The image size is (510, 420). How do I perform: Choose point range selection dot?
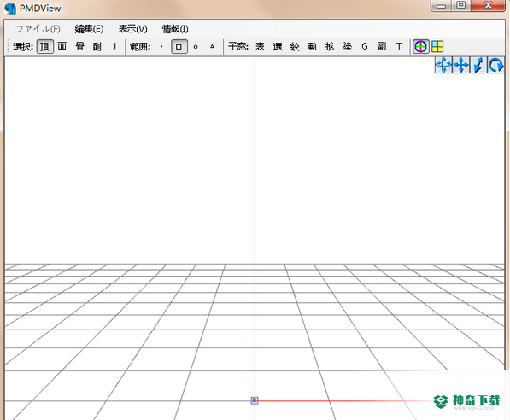pos(161,46)
